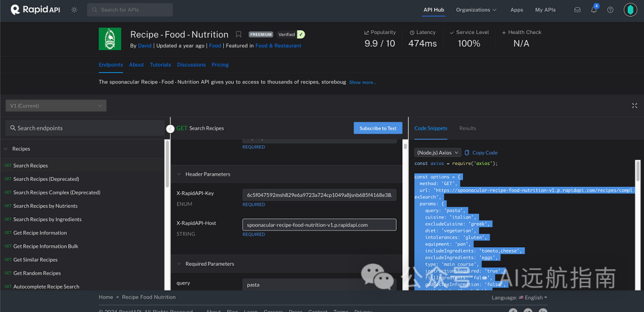Switch to the Results tab
The height and width of the screenshot is (312, 644).
tap(467, 129)
